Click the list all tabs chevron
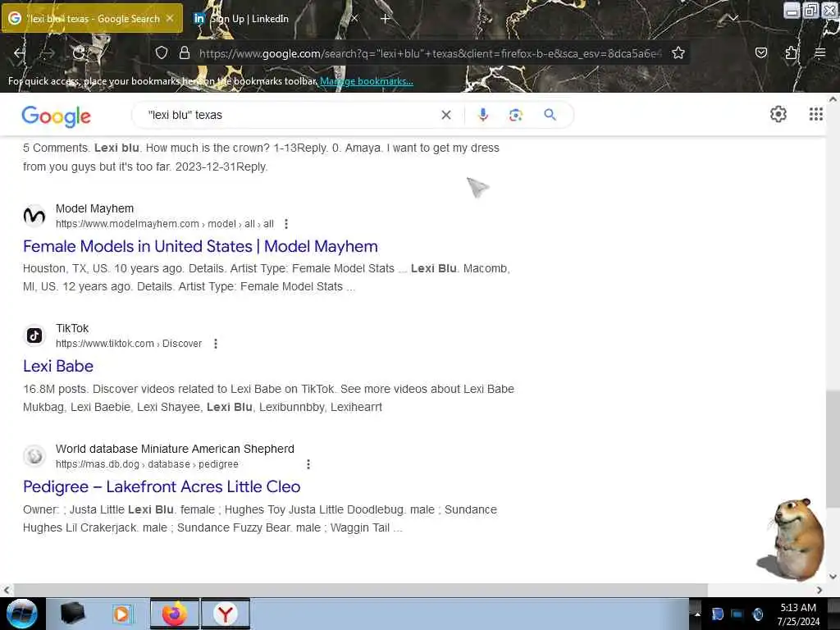This screenshot has width=840, height=630. pyautogui.click(x=733, y=18)
